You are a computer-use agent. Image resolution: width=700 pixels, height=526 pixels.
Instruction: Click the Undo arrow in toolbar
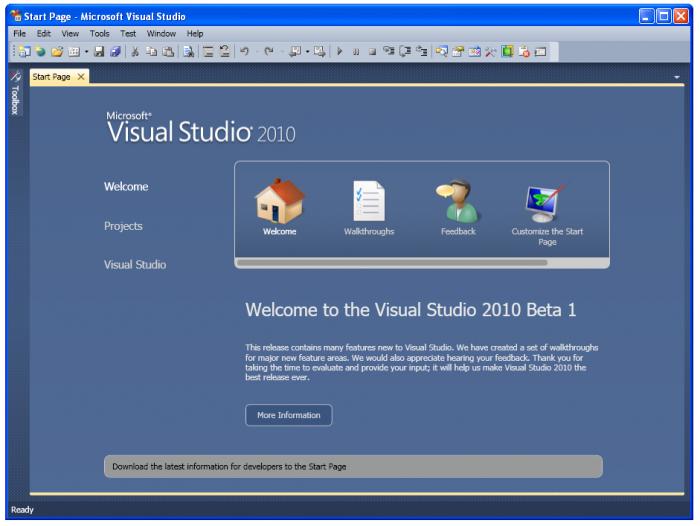point(245,51)
